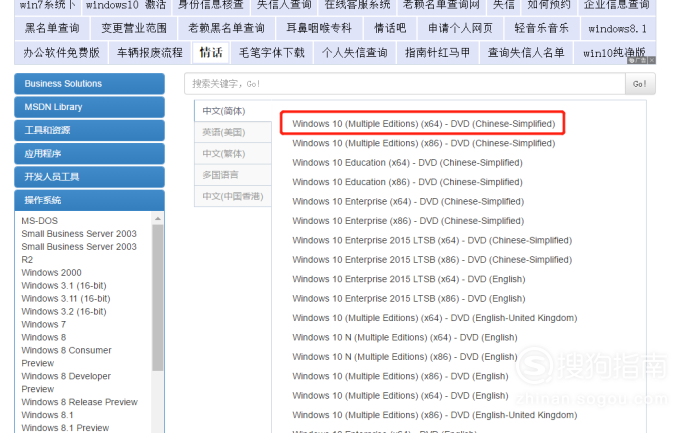Viewport: 692px width, 433px height.
Task: Close the ad banner with the X icon
Action: [x=652, y=60]
